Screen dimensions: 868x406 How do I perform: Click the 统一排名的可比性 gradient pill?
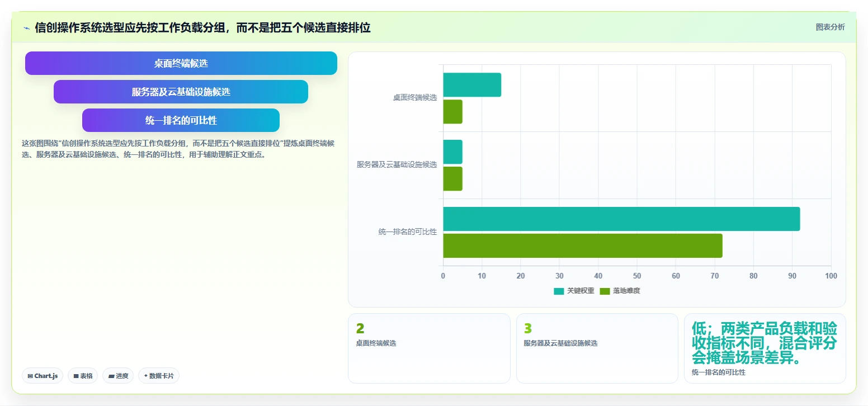[181, 120]
